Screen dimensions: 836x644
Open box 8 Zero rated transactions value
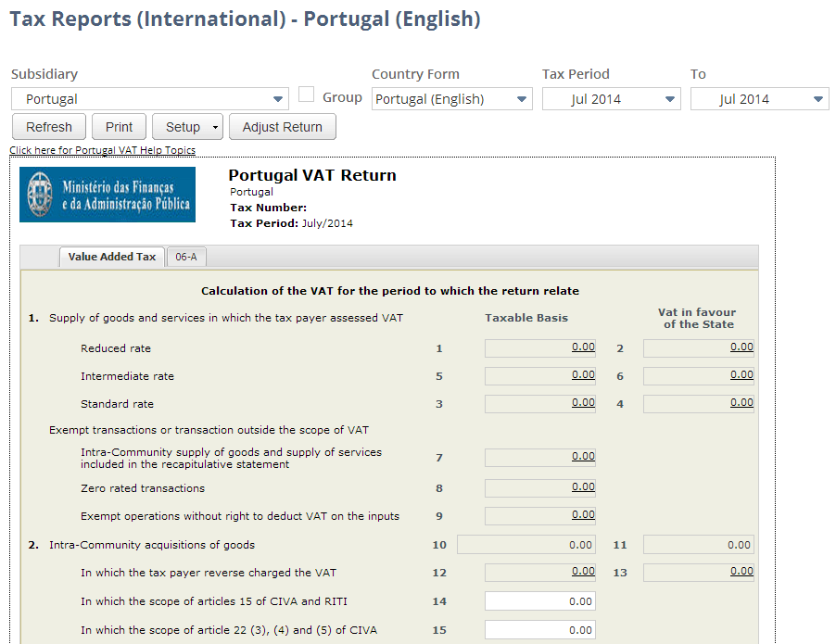(583, 486)
